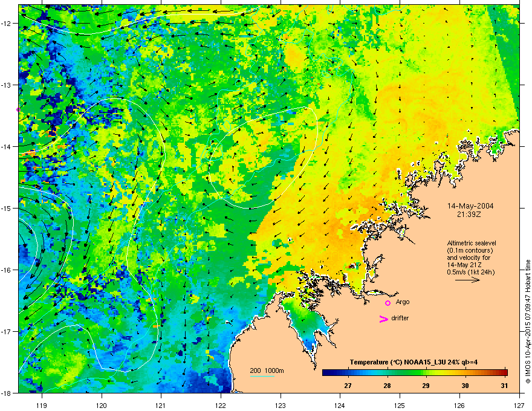The height and width of the screenshot is (411, 532).
Task: Click the 29 label on temperature scale
Action: (x=426, y=386)
